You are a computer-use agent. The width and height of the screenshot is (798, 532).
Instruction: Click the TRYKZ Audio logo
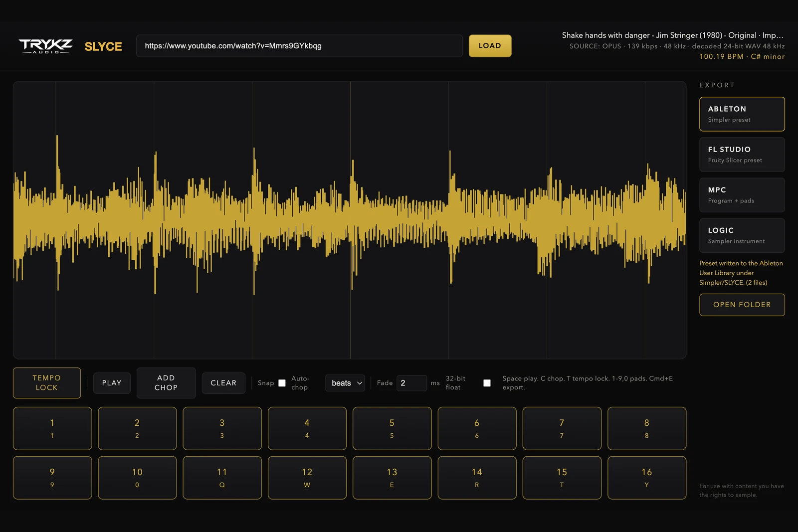click(45, 46)
